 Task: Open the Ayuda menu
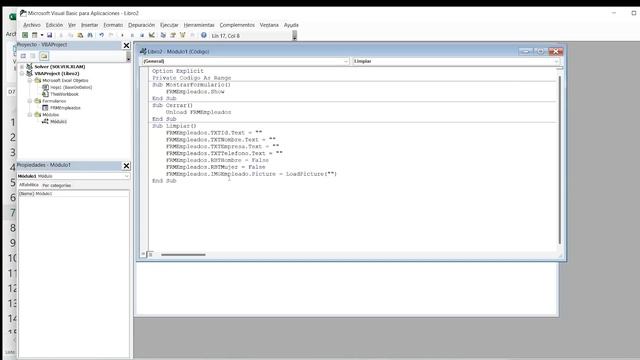click(x=291, y=25)
